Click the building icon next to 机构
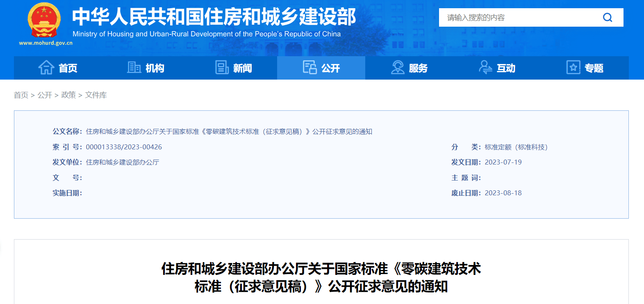 click(134, 68)
